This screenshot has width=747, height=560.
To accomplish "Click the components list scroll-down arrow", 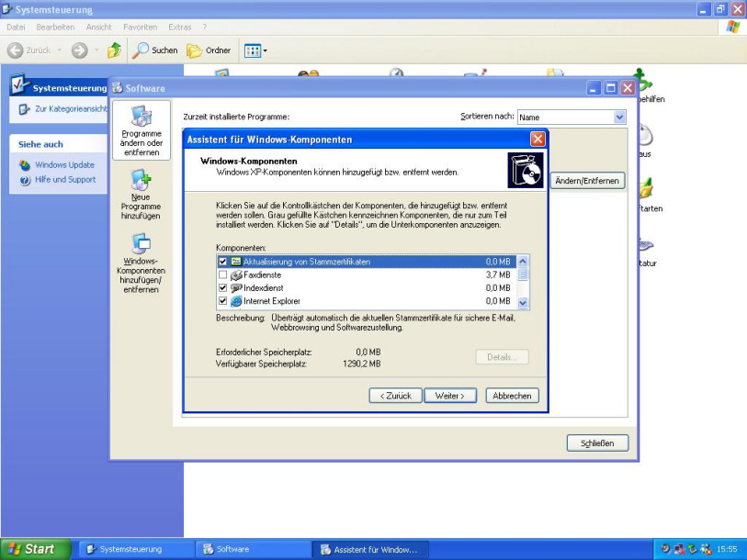I will click(x=523, y=302).
